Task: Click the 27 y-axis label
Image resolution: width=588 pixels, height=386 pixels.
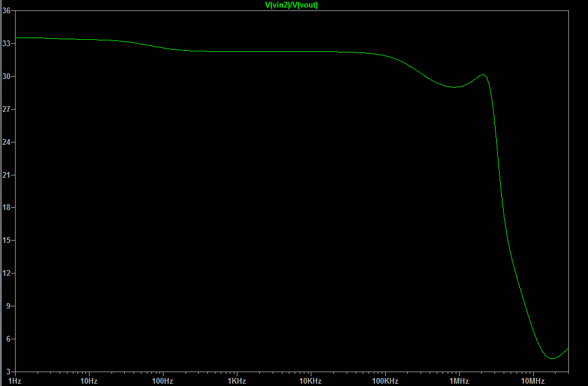Action: click(6, 110)
